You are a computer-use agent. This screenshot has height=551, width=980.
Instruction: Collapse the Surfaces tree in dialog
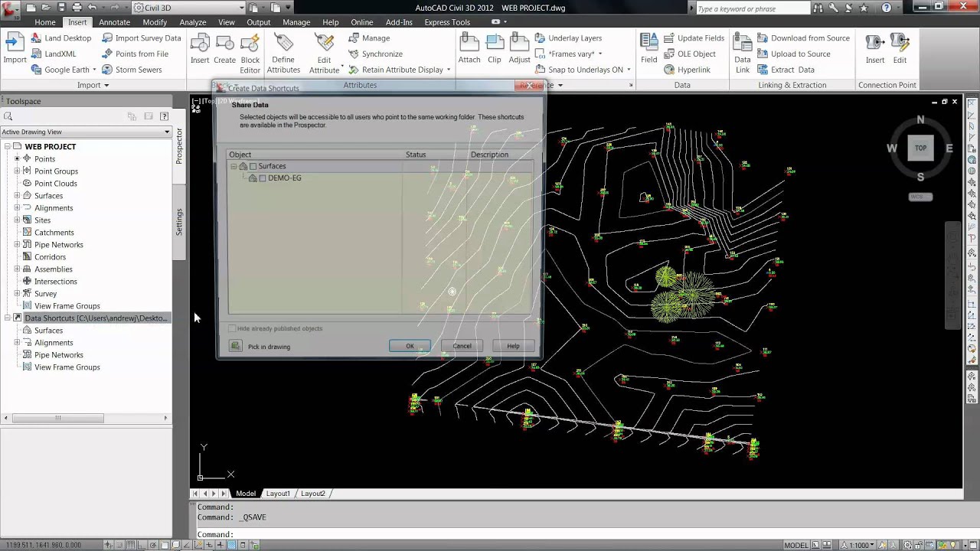point(234,166)
